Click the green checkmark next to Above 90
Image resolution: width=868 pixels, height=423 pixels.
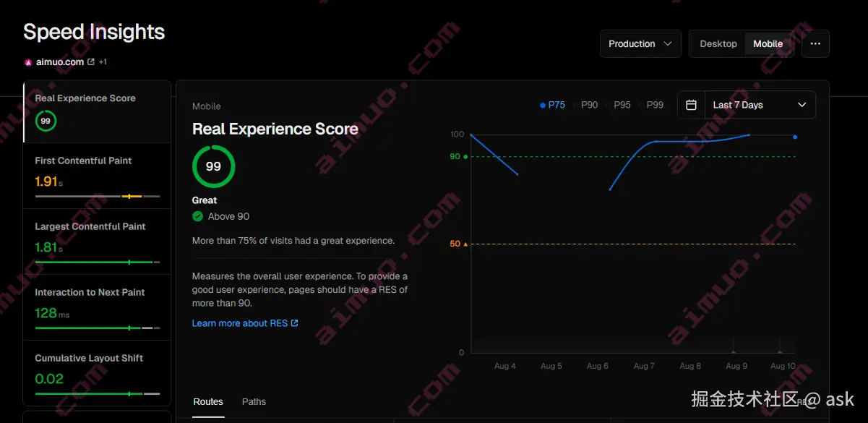197,216
